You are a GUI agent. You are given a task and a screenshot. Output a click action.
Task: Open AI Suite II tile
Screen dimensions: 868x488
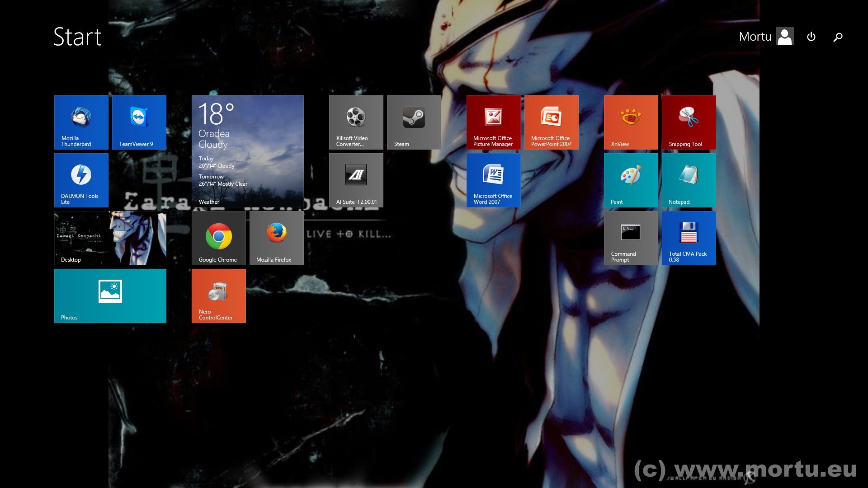click(x=356, y=180)
